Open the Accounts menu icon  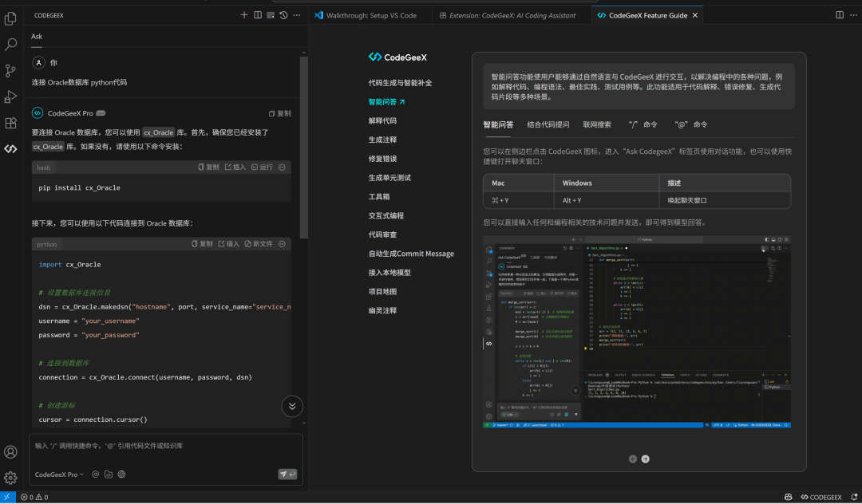[10, 452]
